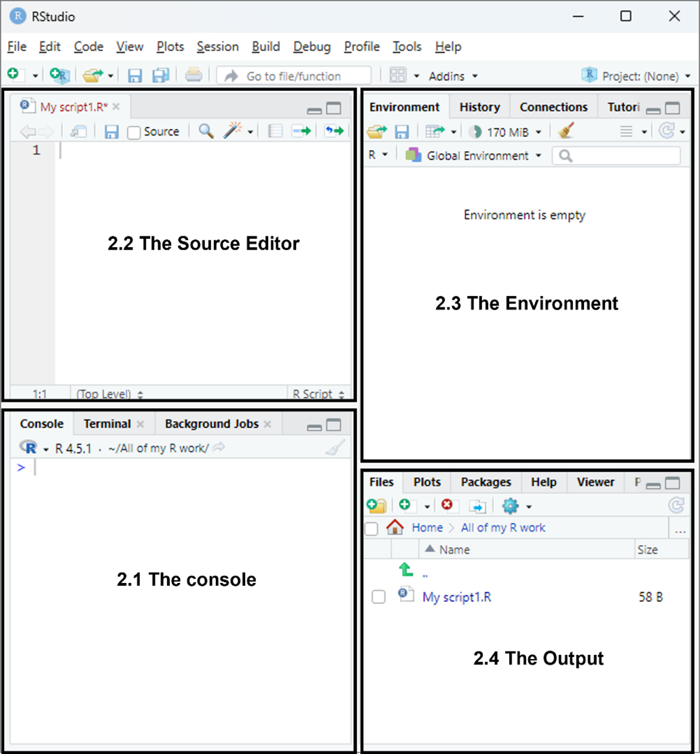The image size is (700, 754).
Task: Open My script1.R file link
Action: click(x=457, y=597)
